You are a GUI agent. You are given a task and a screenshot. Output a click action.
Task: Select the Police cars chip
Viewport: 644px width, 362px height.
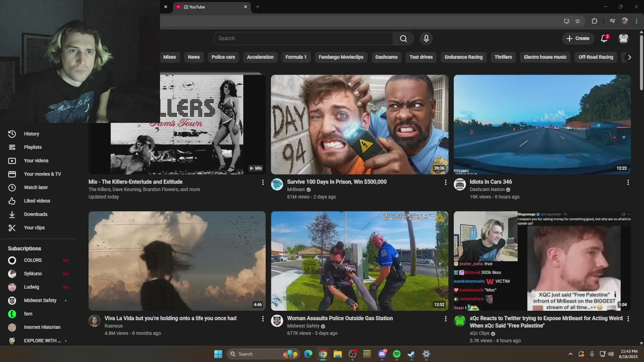tap(223, 57)
